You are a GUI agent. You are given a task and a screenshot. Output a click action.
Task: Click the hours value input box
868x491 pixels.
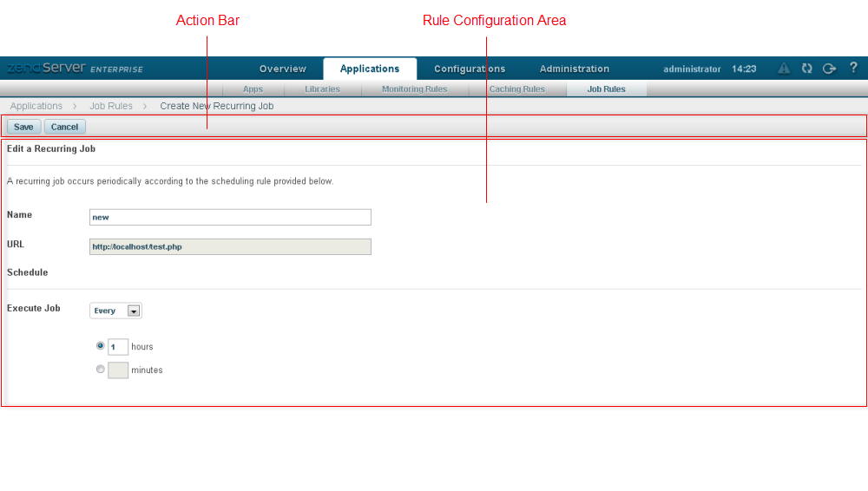tap(118, 346)
